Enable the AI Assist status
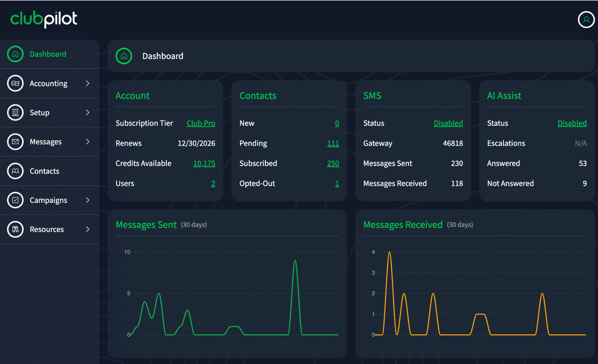This screenshot has height=364, width=598. [x=572, y=123]
